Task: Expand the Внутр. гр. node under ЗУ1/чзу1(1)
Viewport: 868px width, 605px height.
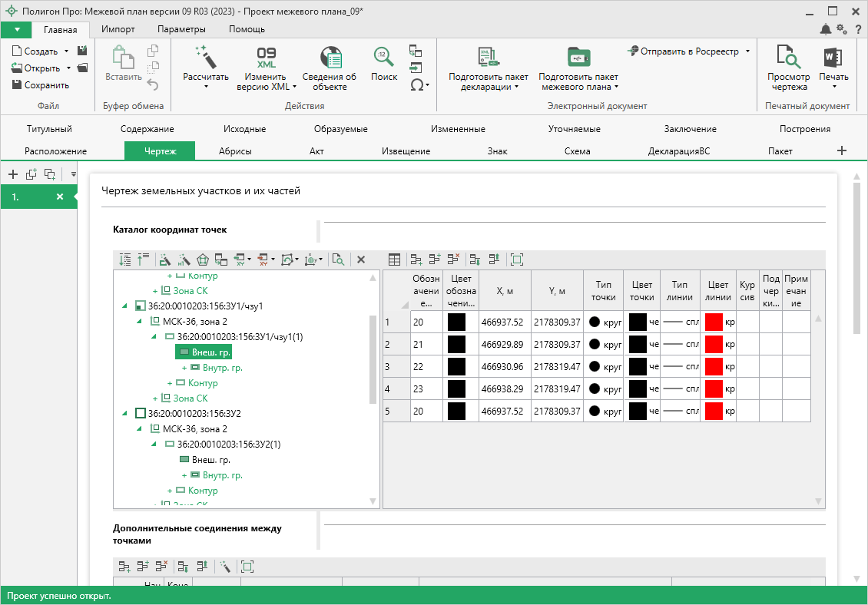Action: 184,368
